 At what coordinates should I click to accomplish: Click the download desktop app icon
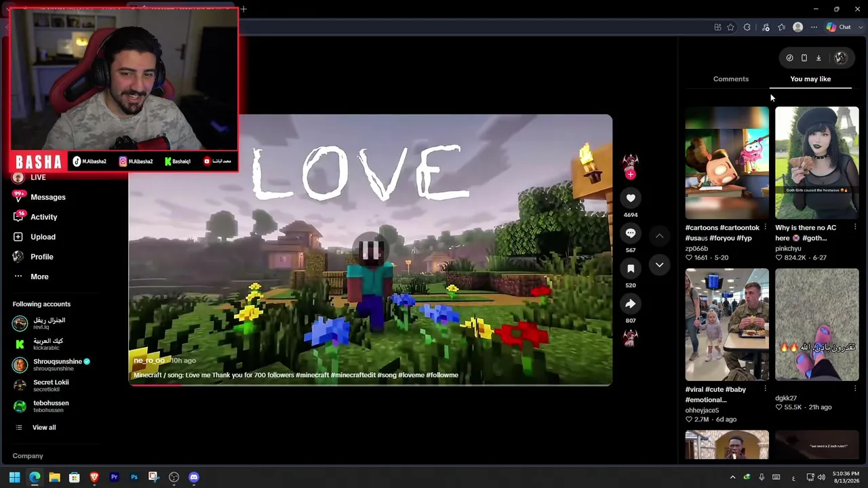tap(818, 58)
